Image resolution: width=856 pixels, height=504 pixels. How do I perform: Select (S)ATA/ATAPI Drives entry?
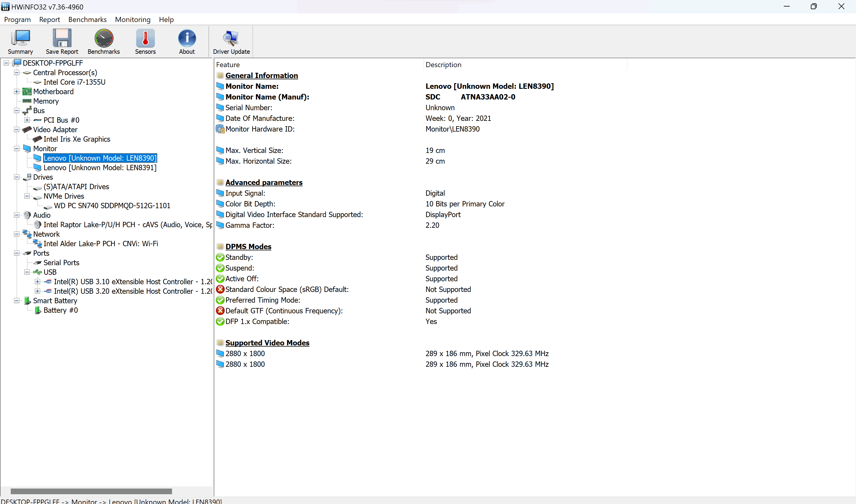coord(76,187)
